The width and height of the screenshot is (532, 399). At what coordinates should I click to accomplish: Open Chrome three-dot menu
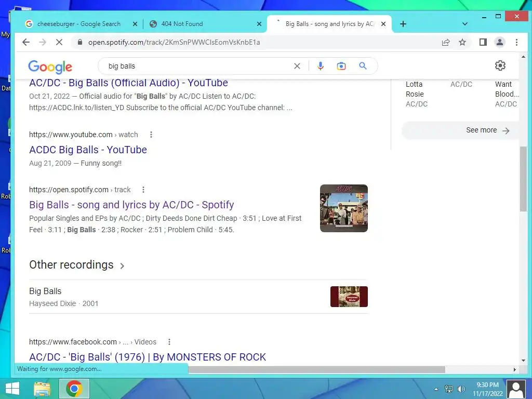click(x=516, y=42)
